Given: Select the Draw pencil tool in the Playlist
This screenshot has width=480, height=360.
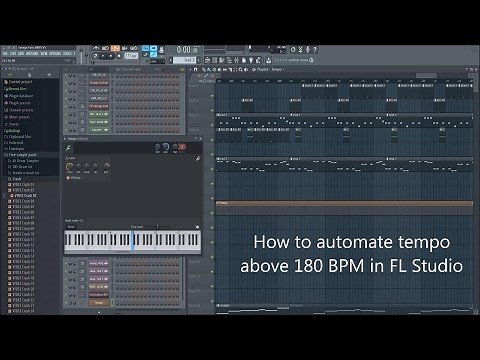Looking at the screenshot, I should coord(204,69).
